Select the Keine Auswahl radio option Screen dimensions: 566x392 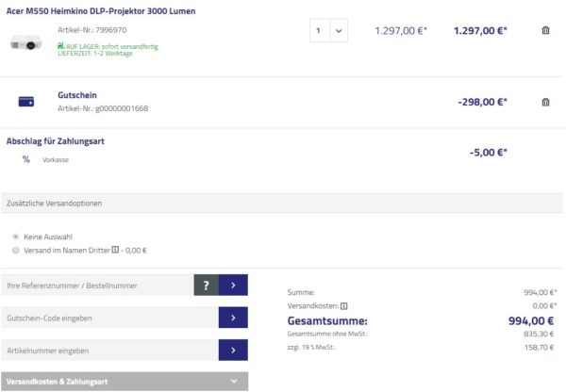[15, 237]
